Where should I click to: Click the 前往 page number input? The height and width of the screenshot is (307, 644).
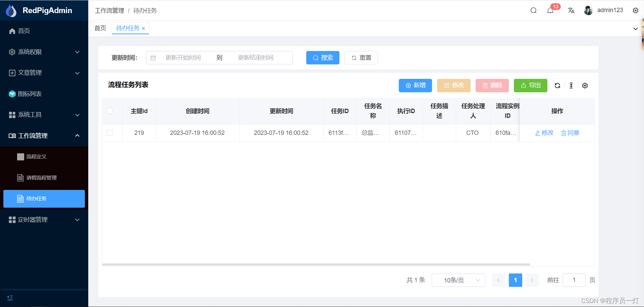pos(574,280)
